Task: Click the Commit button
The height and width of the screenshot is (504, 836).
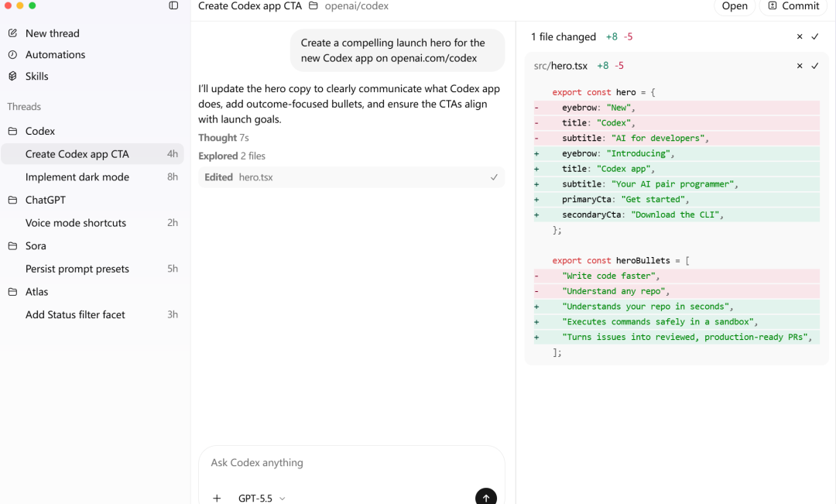Action: [x=793, y=6]
